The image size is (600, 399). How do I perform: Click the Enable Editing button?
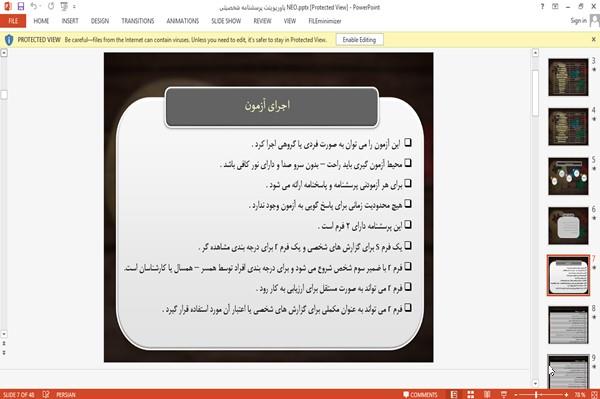tap(359, 39)
